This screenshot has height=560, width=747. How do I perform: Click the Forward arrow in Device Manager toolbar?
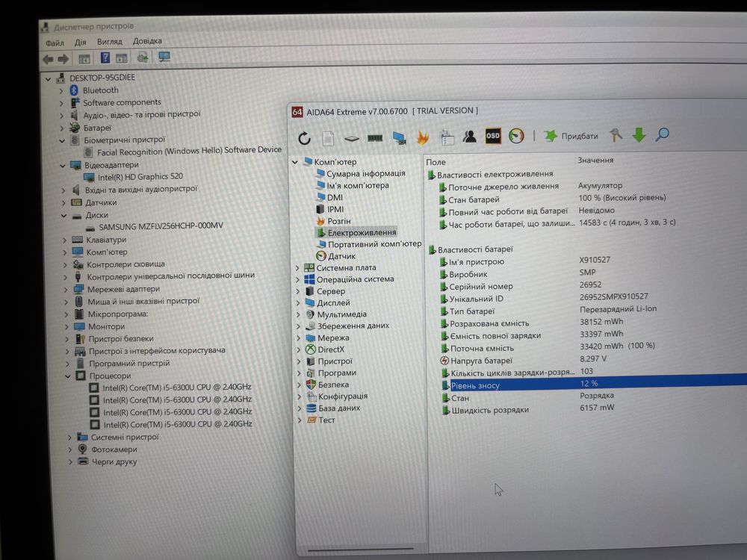63,60
